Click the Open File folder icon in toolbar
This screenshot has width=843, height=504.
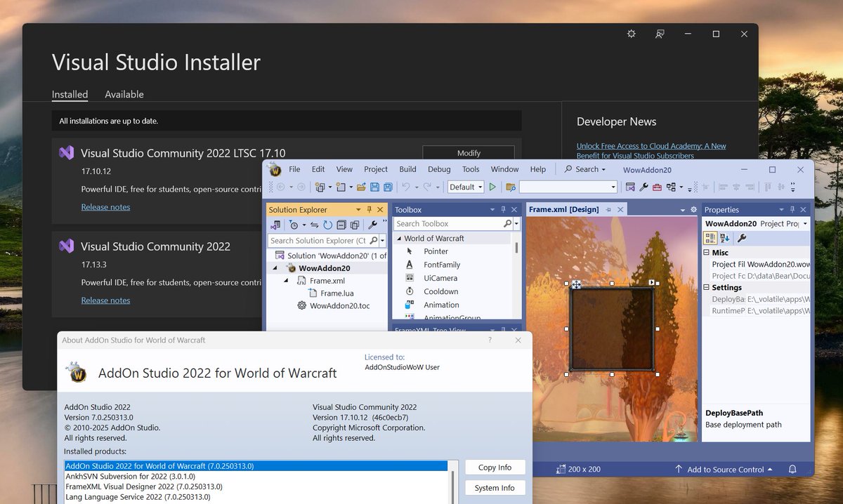click(x=361, y=187)
